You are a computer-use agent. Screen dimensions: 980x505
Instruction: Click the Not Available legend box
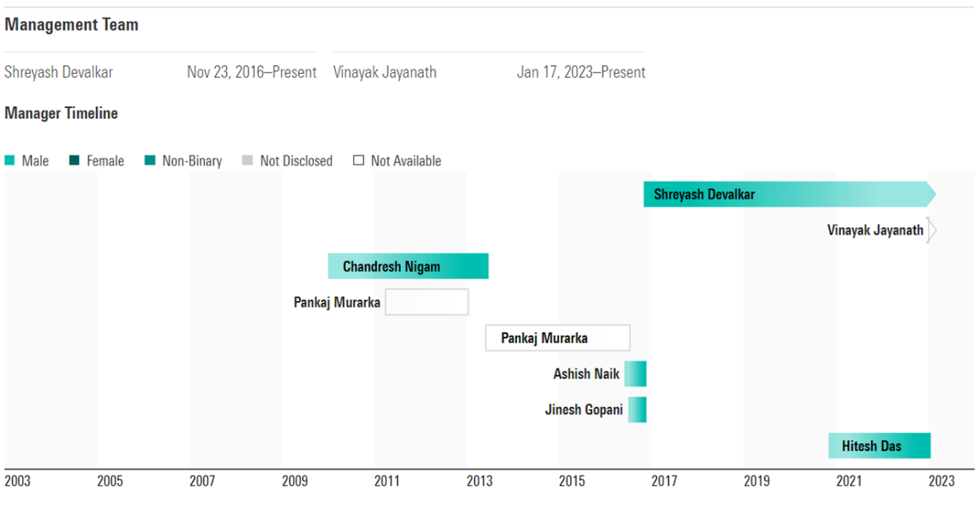pos(359,161)
